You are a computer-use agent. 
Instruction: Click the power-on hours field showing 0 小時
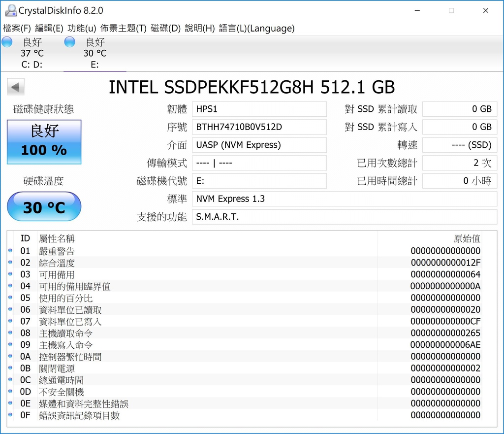click(x=460, y=181)
